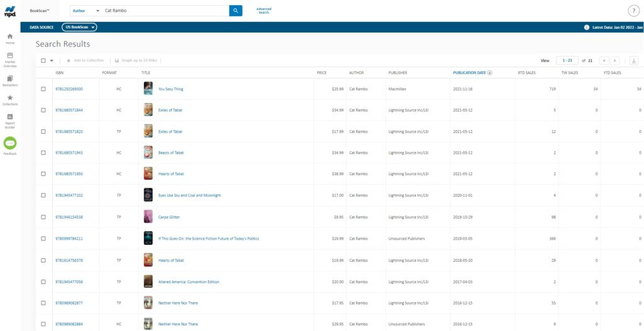Click the green Feedback chat icon
The height and width of the screenshot is (331, 644).
tap(10, 143)
